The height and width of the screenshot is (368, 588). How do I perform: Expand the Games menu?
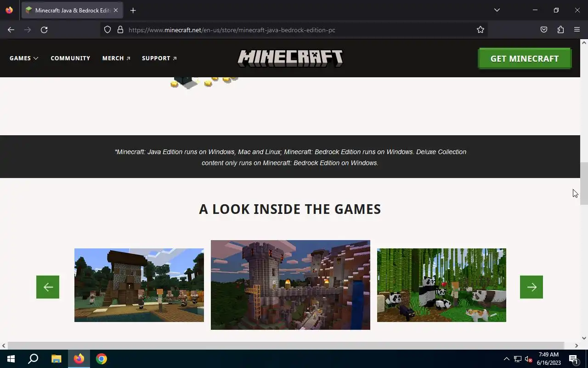[24, 58]
